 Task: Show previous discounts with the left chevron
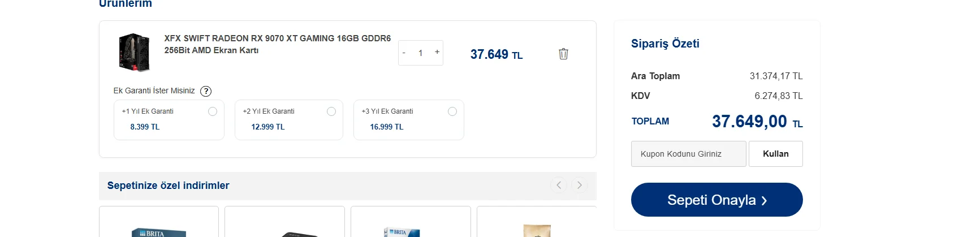(x=559, y=185)
